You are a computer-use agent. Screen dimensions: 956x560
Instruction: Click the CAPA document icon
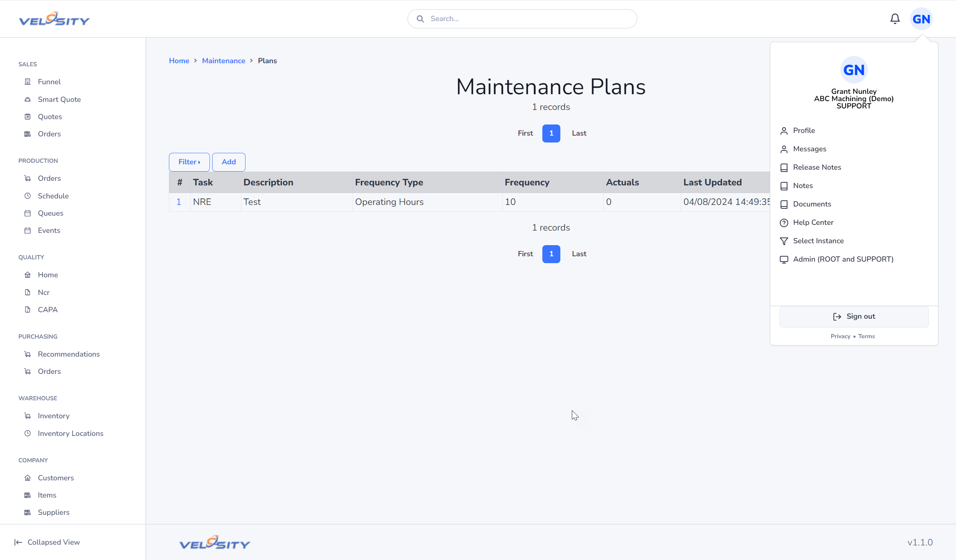tap(28, 309)
